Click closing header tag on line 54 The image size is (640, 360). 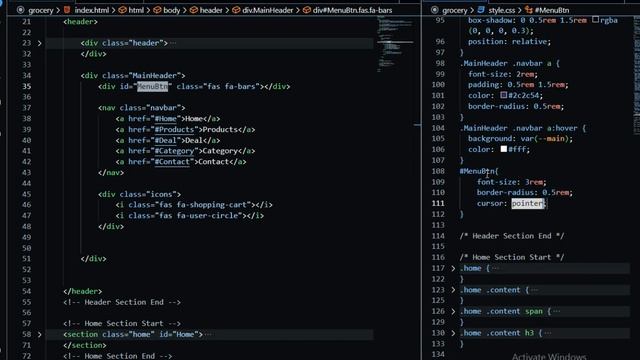point(83,291)
